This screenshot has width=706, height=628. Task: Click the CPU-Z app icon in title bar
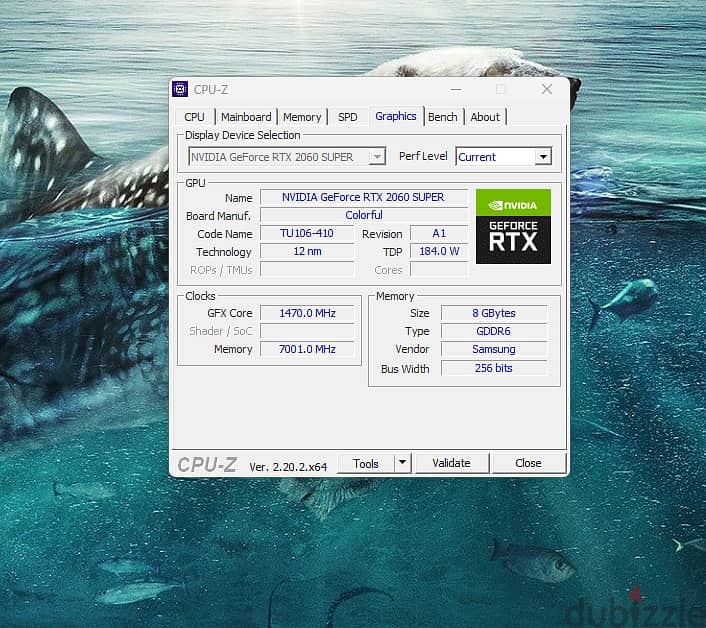click(x=180, y=89)
